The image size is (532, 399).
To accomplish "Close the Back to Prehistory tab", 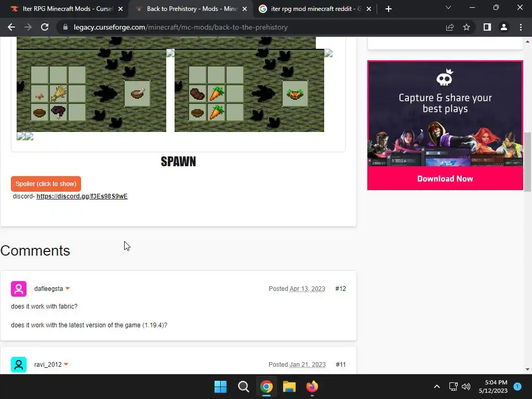I will coord(245,9).
